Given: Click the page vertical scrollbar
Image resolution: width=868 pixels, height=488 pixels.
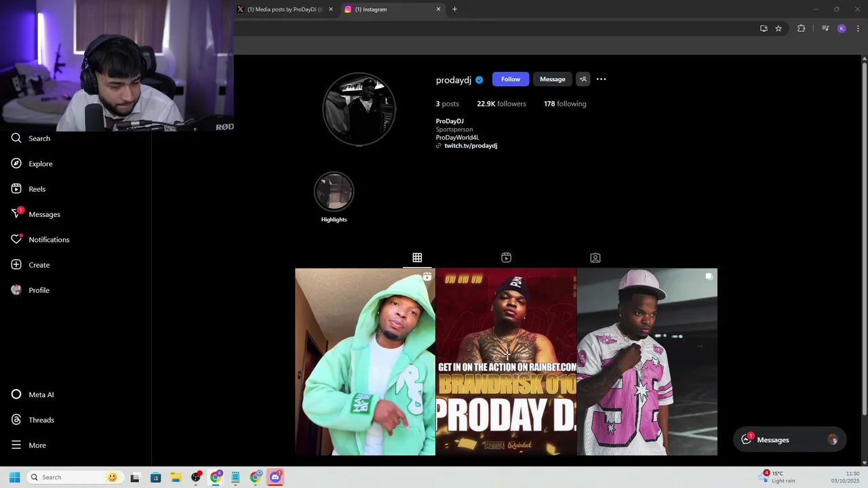Looking at the screenshot, I should [x=865, y=238].
